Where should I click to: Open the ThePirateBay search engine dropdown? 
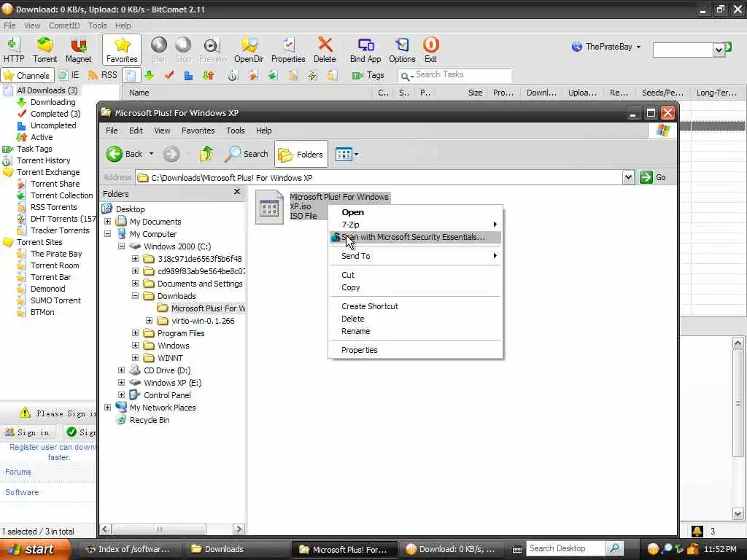638,47
